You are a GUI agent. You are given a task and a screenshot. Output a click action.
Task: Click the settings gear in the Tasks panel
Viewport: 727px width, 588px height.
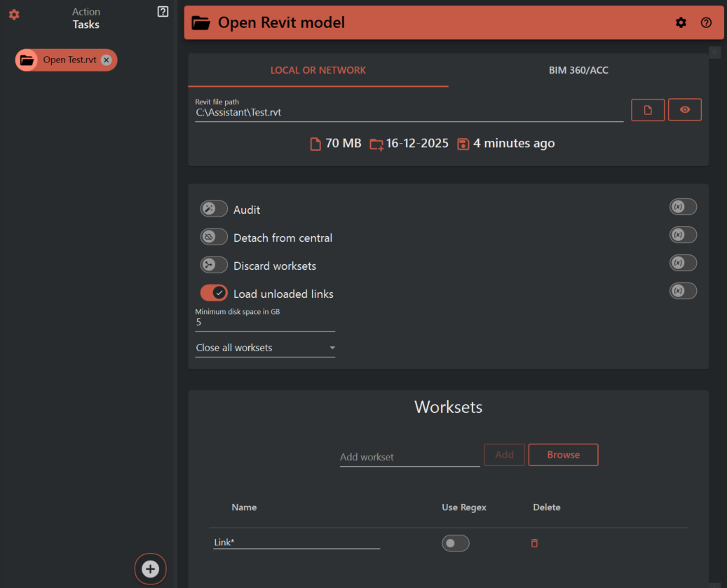tap(14, 15)
